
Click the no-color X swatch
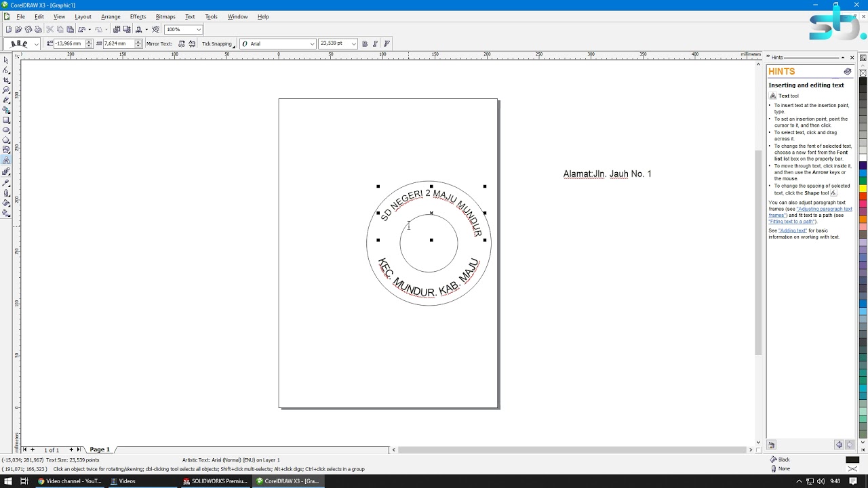point(863,73)
